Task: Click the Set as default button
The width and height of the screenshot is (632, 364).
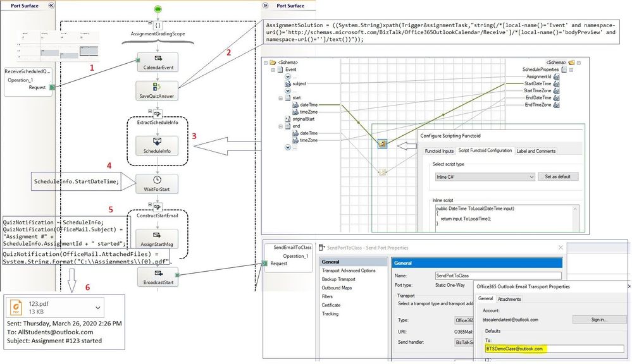Action: [558, 176]
